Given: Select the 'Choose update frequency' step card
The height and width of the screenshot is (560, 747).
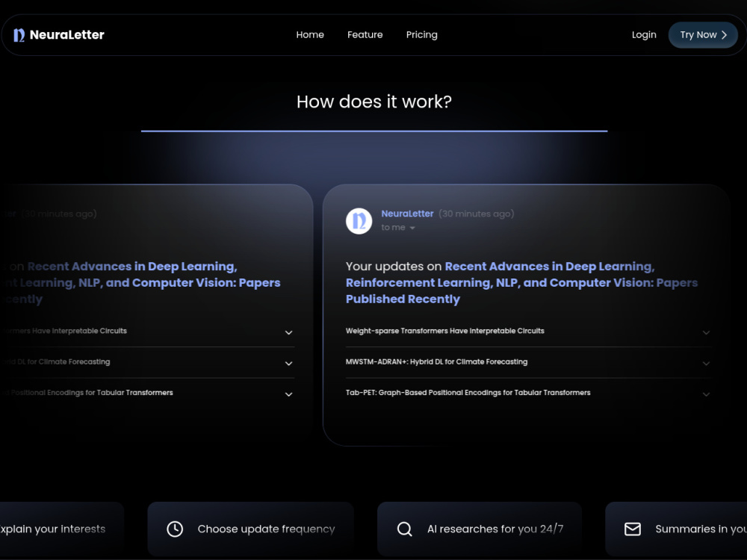Looking at the screenshot, I should click(x=250, y=529).
